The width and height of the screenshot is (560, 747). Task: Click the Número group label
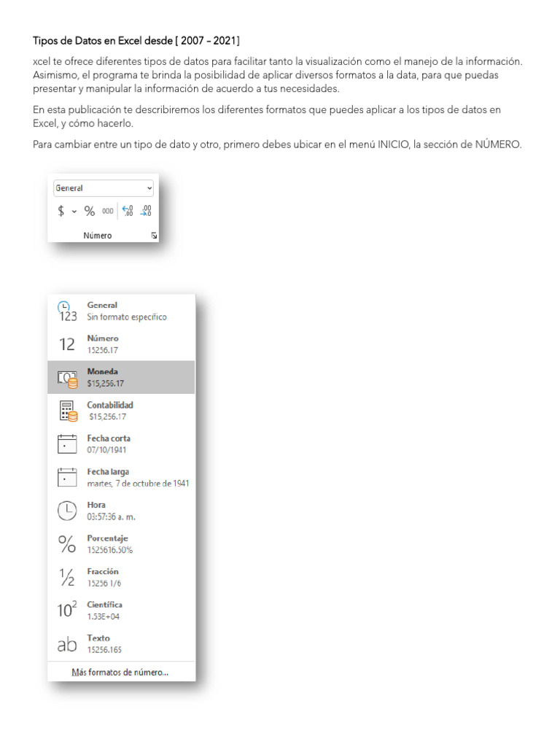tap(98, 236)
